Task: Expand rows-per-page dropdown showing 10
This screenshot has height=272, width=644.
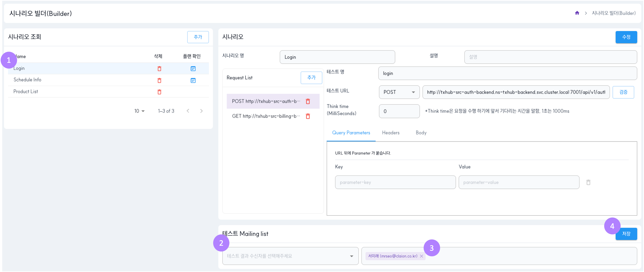Action: [x=139, y=111]
